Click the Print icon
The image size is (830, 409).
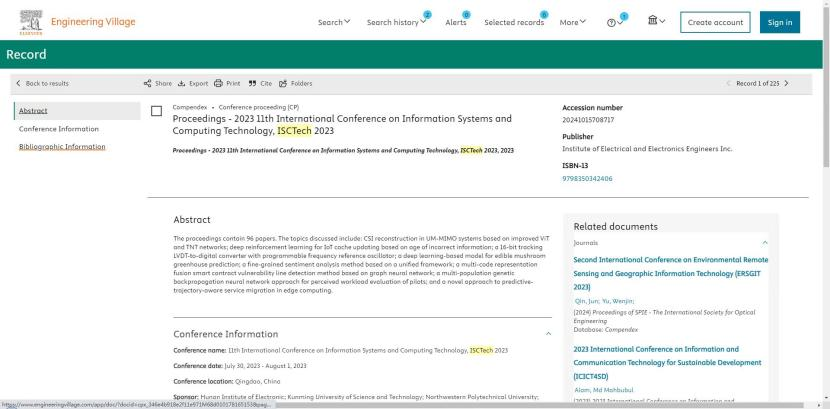(218, 84)
